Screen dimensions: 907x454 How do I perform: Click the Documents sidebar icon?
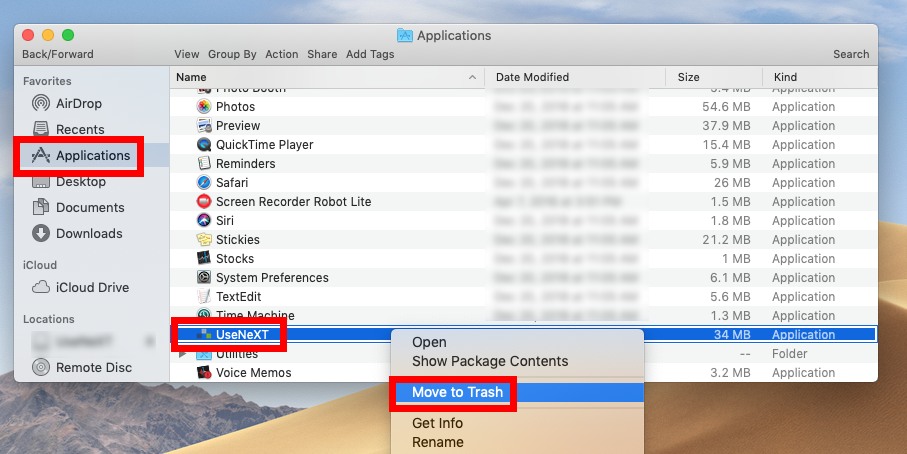tap(40, 207)
